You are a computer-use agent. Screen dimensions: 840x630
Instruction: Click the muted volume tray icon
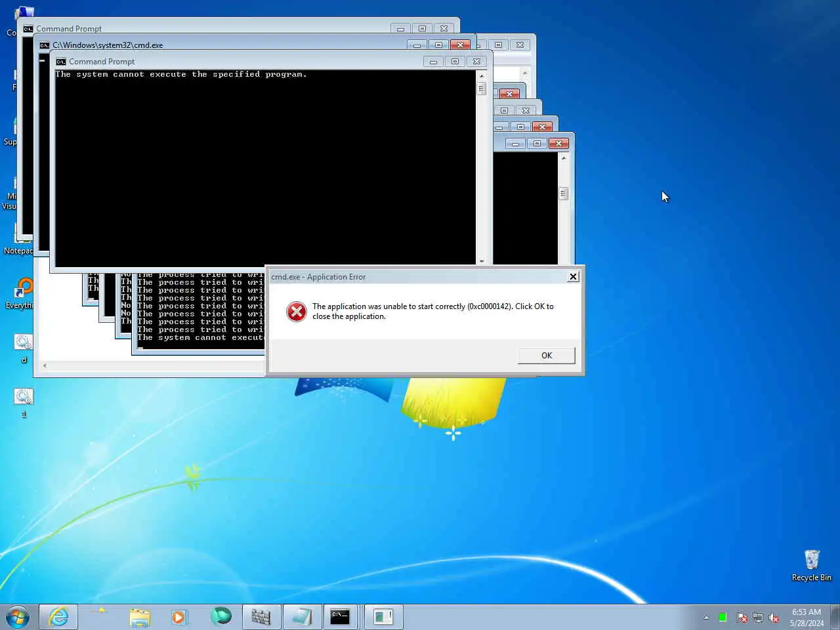(774, 618)
